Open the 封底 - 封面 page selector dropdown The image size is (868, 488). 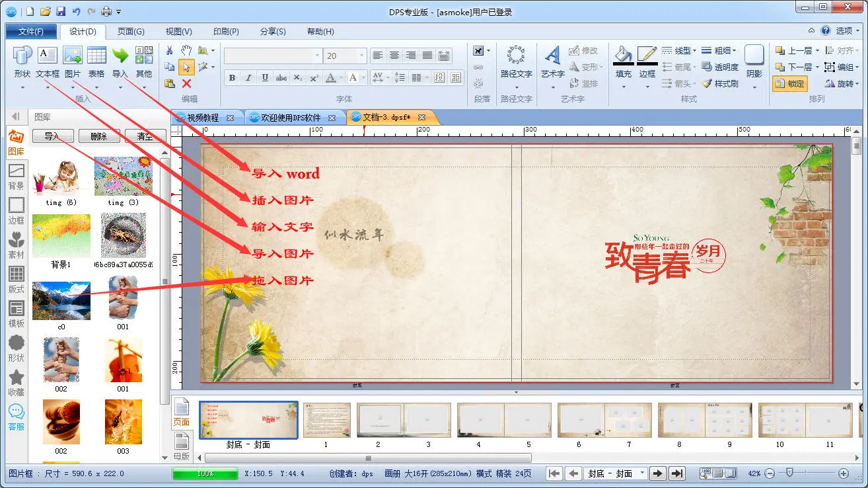[x=642, y=473]
